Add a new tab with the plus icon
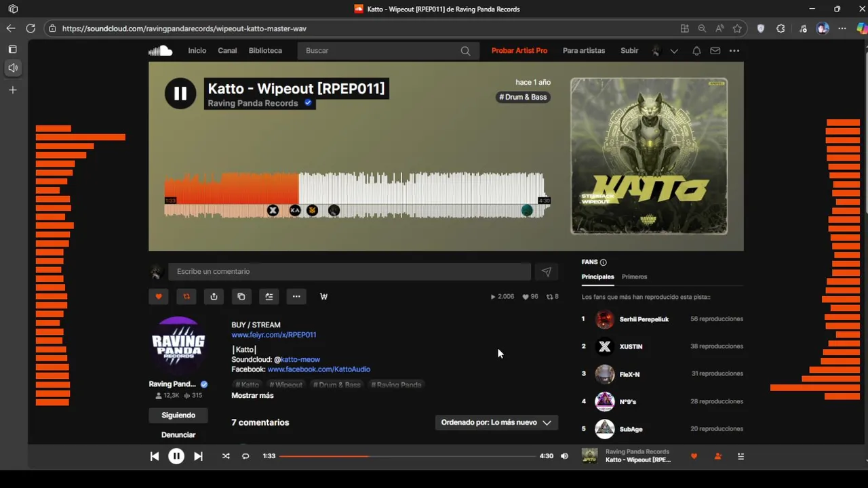This screenshot has width=868, height=488. click(x=13, y=89)
